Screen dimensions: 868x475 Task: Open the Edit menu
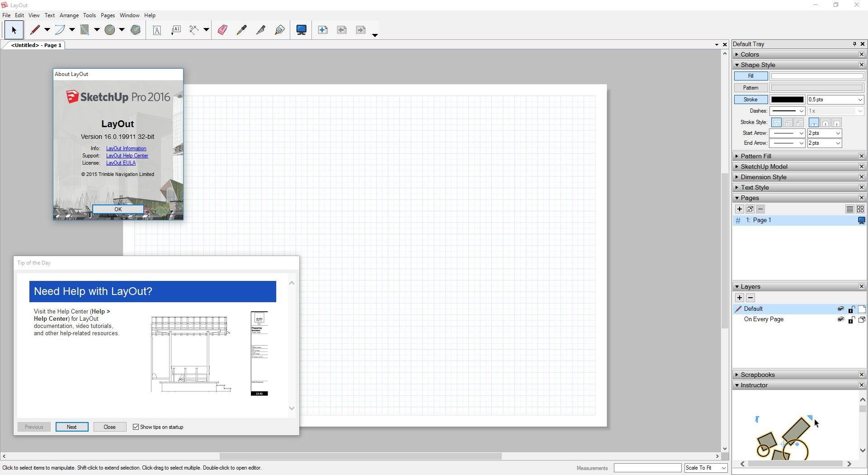19,15
